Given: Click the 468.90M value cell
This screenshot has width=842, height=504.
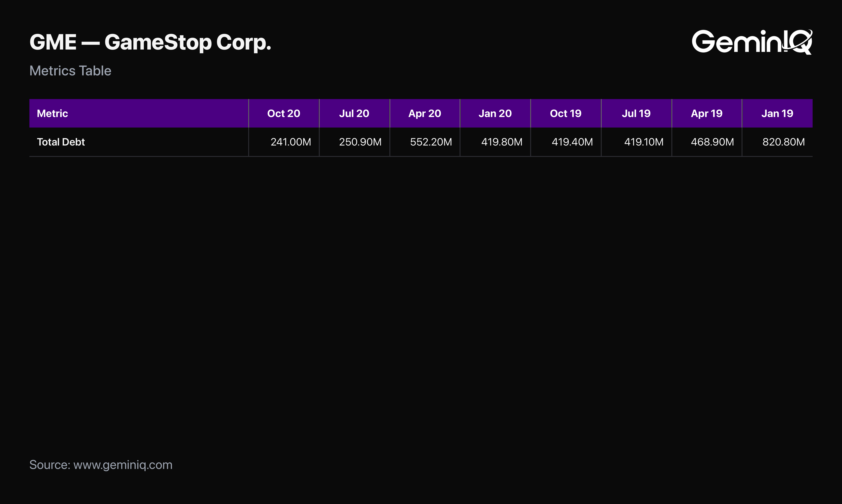Looking at the screenshot, I should click(x=707, y=142).
